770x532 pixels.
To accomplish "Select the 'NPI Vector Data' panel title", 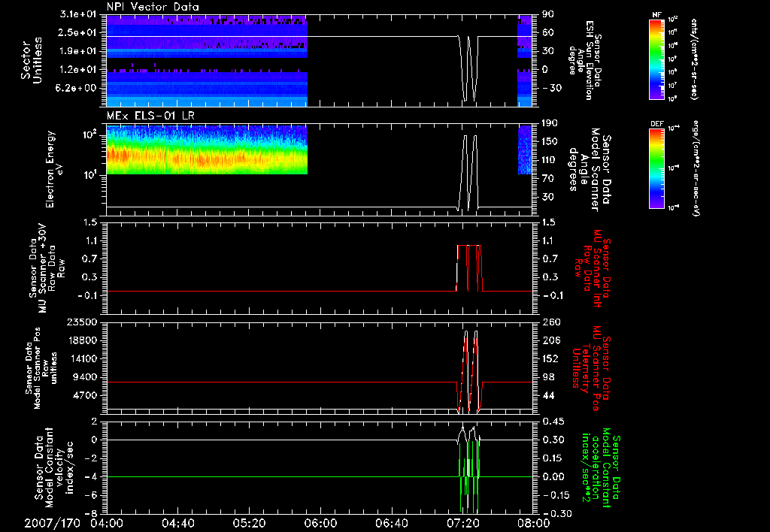I will (153, 7).
